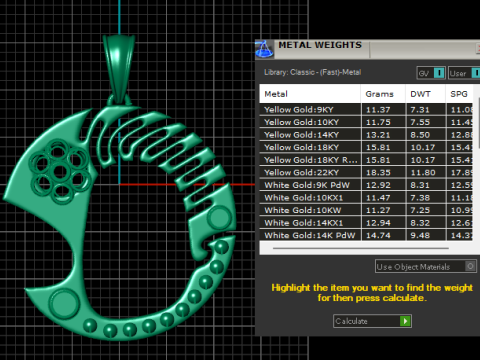Click the Library: Classic-(Fast)-Metal label

click(312, 72)
